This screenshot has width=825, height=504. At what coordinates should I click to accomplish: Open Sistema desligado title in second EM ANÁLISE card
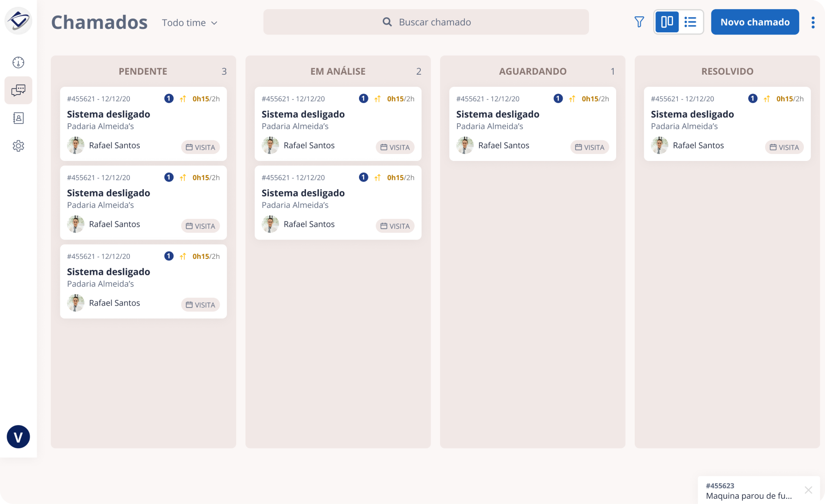pyautogui.click(x=303, y=193)
